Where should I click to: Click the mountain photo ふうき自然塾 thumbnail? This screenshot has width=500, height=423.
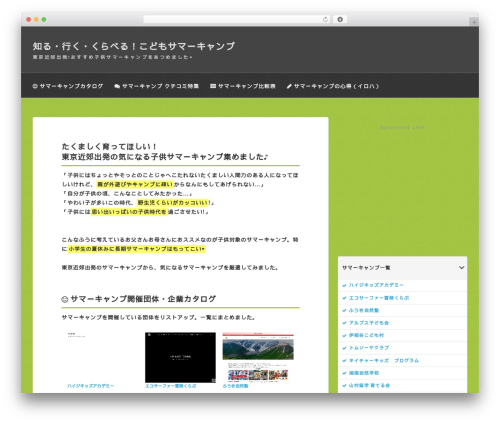pos(258,357)
